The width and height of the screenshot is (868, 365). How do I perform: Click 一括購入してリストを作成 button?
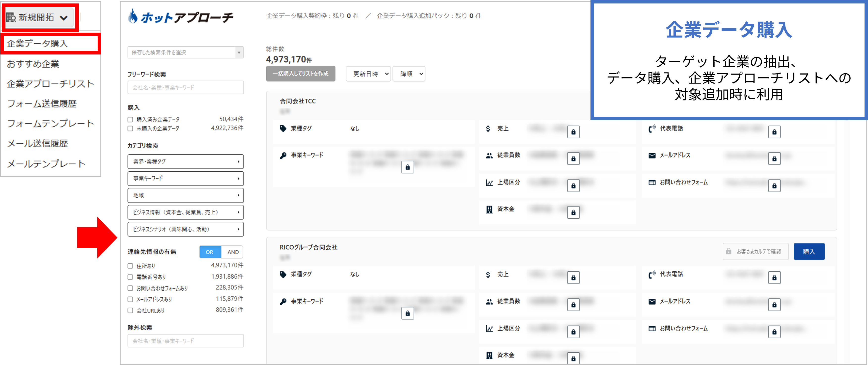(x=301, y=74)
